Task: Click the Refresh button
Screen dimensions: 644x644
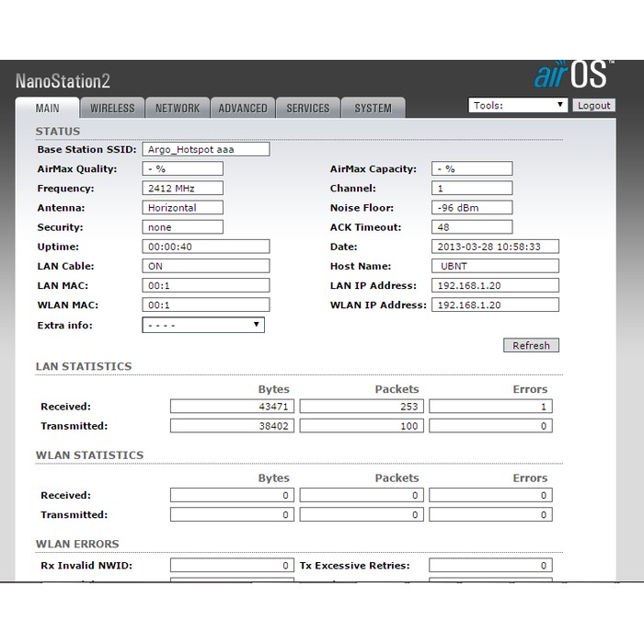Action: point(531,345)
